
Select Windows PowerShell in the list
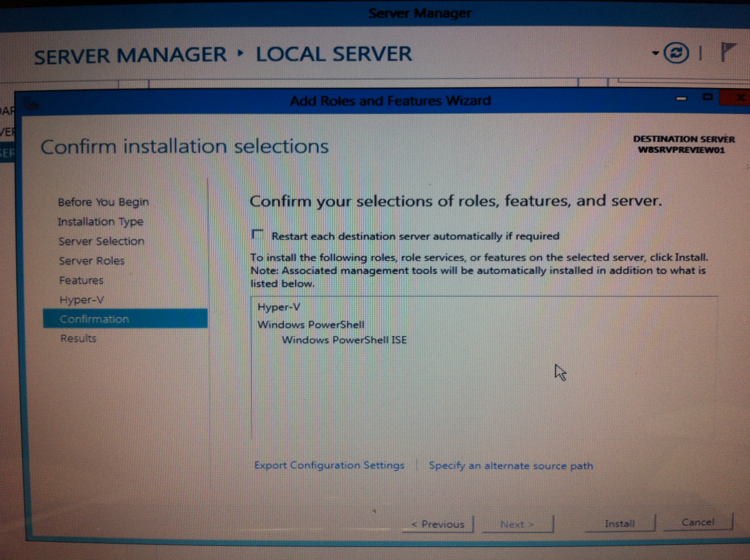click(311, 325)
